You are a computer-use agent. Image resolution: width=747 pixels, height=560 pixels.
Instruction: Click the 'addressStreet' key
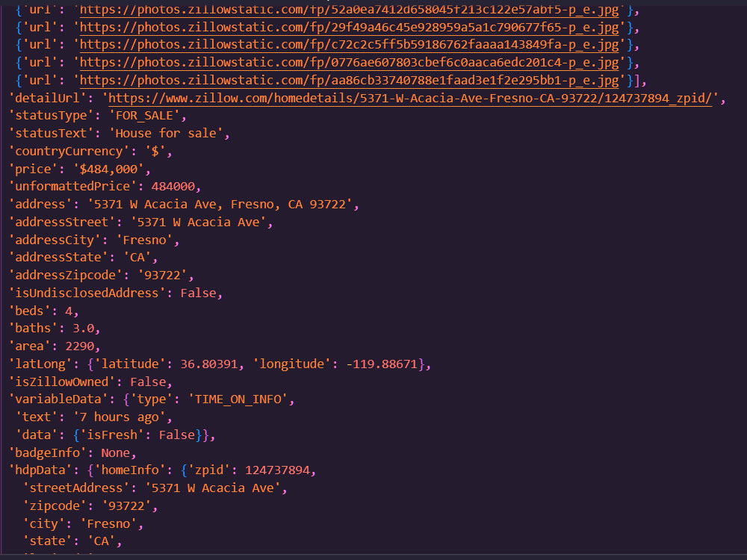point(62,223)
